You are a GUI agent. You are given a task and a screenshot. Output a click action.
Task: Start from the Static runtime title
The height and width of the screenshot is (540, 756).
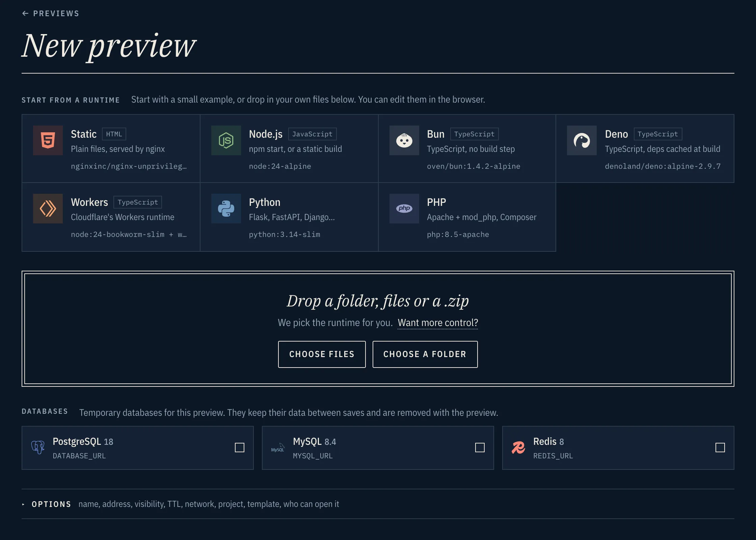click(x=84, y=134)
